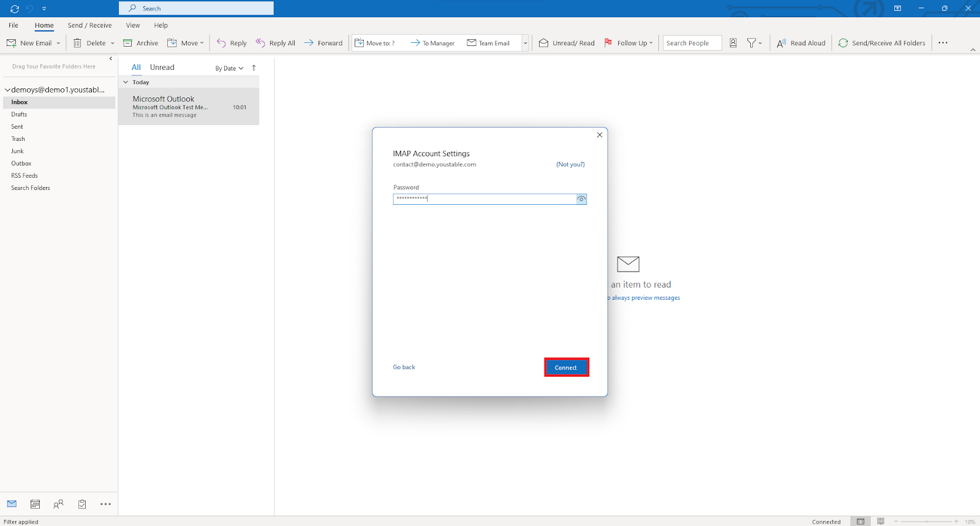
Task: Open navigation bar more options ellipsis
Action: click(105, 504)
